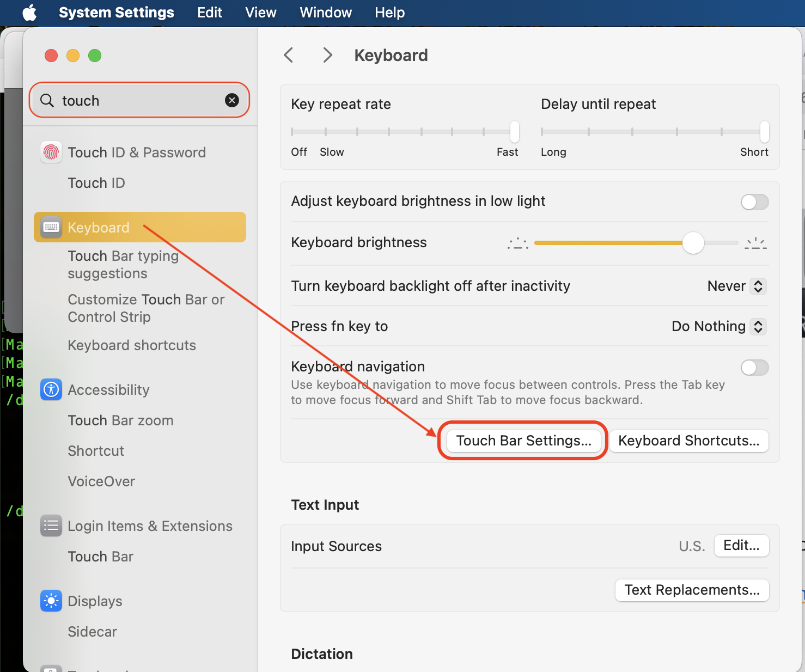Select the Touch ID search result
This screenshot has width=805, height=672.
point(96,183)
